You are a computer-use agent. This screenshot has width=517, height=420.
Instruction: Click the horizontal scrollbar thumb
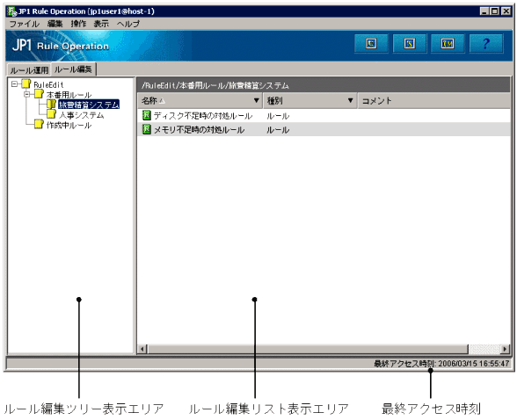pos(308,349)
